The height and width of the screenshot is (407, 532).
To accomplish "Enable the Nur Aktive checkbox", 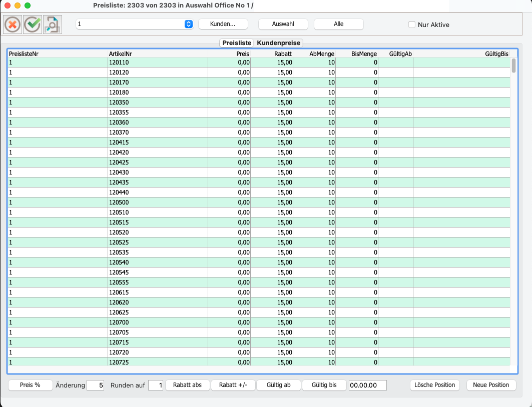I will (x=411, y=24).
